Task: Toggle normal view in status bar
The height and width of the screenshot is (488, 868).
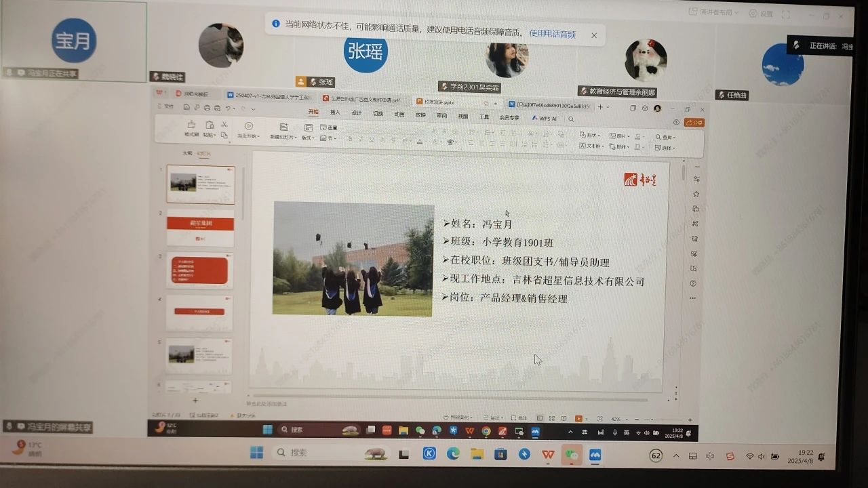Action: point(540,419)
